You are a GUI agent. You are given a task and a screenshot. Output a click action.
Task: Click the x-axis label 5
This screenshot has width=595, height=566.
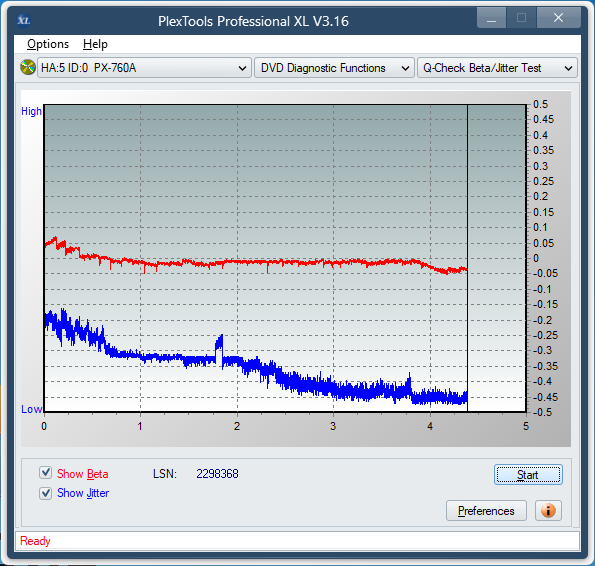point(526,426)
